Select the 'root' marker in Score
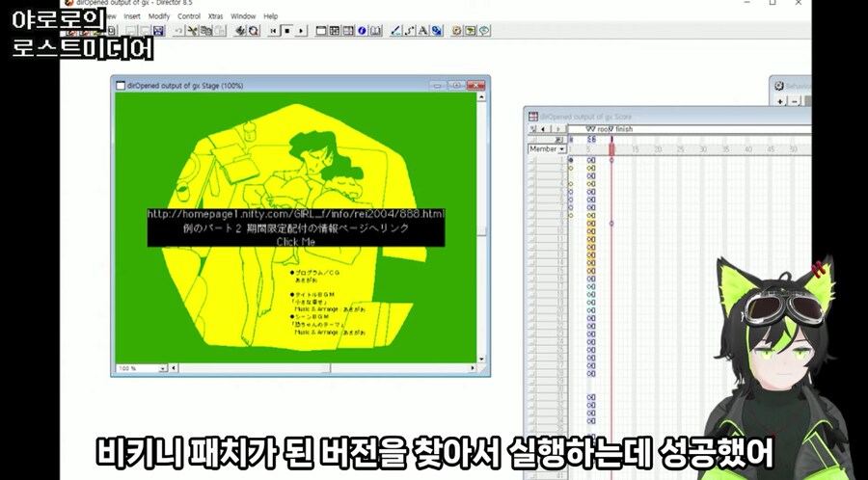This screenshot has width=868, height=480. coord(602,129)
